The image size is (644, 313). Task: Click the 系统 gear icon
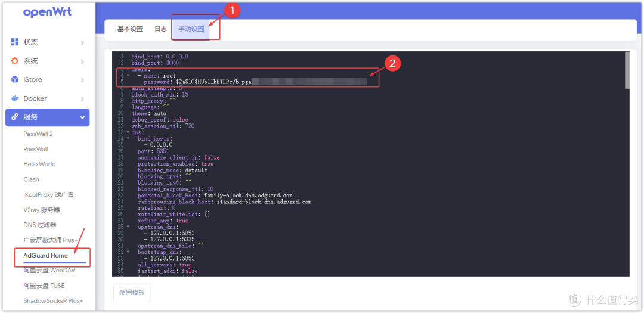(x=15, y=61)
